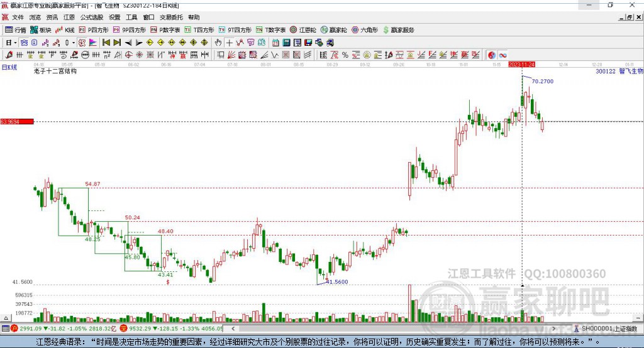The height and width of the screenshot is (348, 644).
Task: Click the SH000001 上证指数 status entry
Action: 606,329
